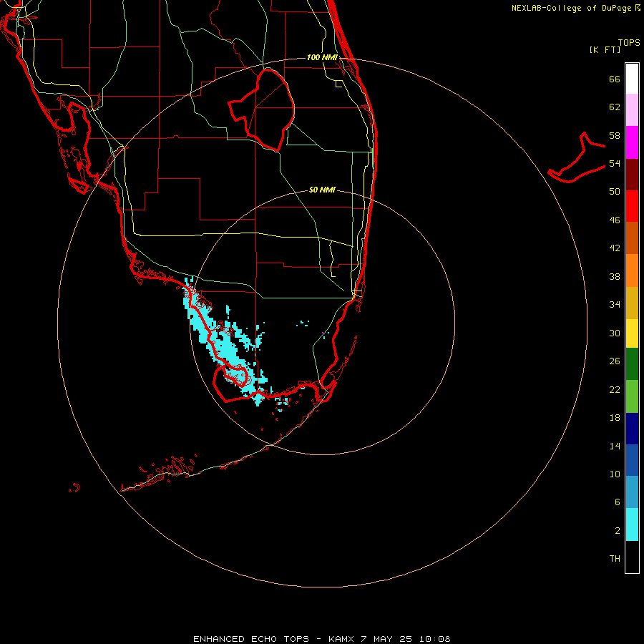This screenshot has width=644, height=644.
Task: Select the dark orange legend swatch
Action: pos(632,238)
